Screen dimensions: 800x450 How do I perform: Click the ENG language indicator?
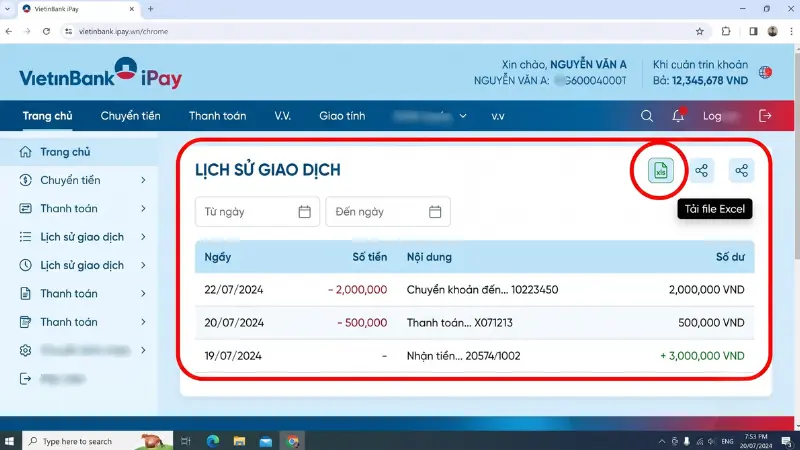coord(728,441)
